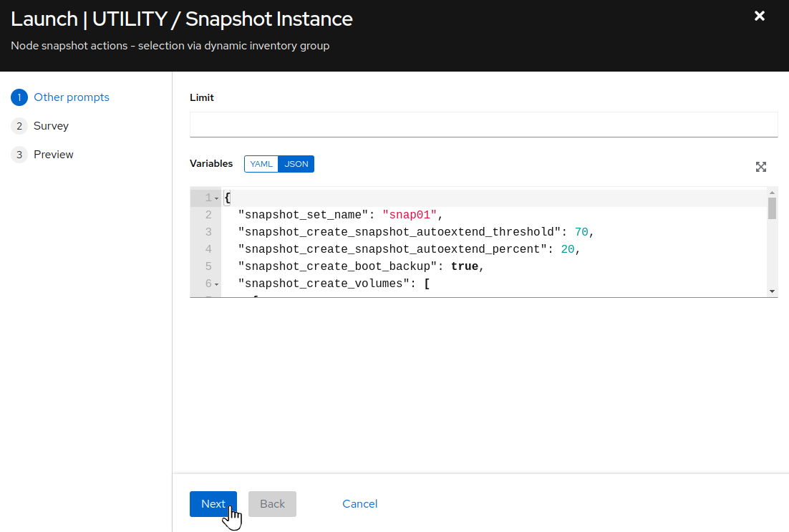The width and height of the screenshot is (789, 532).
Task: Click the autoextend percent value 20
Action: click(x=568, y=249)
